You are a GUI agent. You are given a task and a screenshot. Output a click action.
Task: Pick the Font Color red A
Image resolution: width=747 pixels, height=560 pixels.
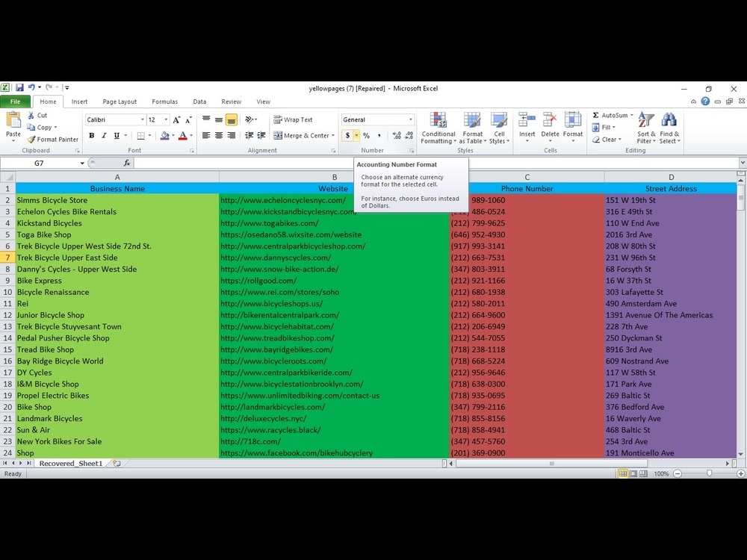pyautogui.click(x=182, y=136)
